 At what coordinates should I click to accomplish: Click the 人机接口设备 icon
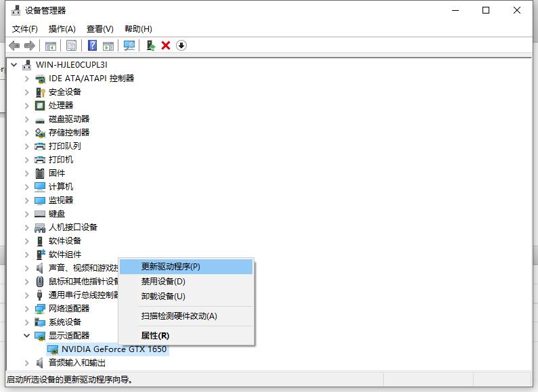click(40, 227)
